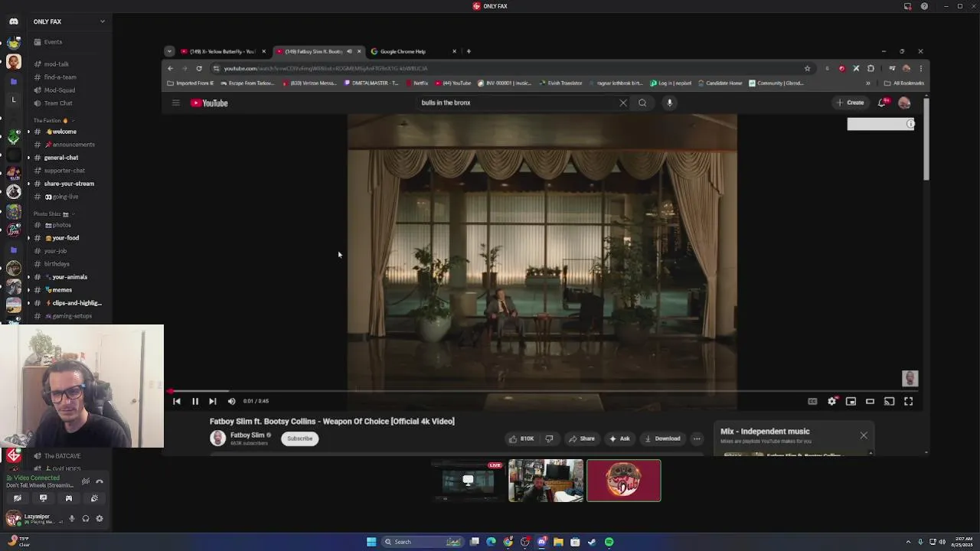Show hidden bookmarks chevron
The image size is (980, 551).
tap(867, 83)
